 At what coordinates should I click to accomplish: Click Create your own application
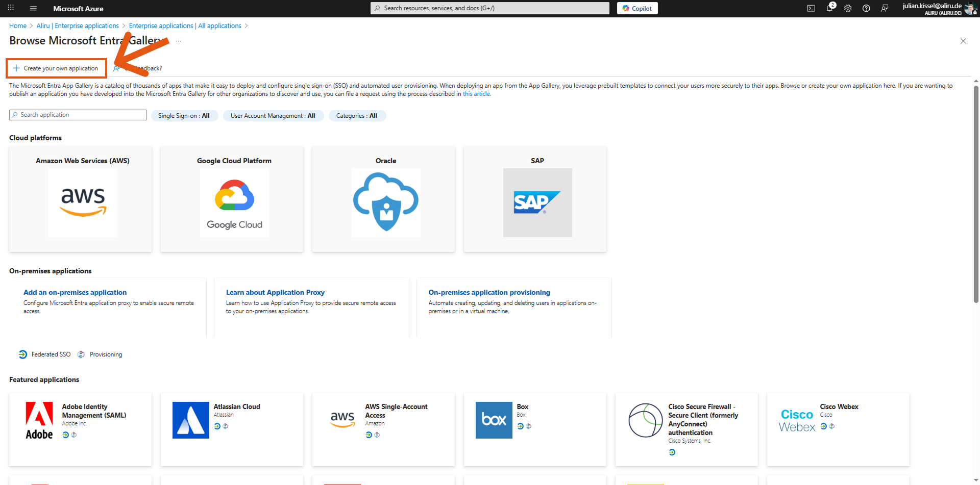(x=56, y=68)
